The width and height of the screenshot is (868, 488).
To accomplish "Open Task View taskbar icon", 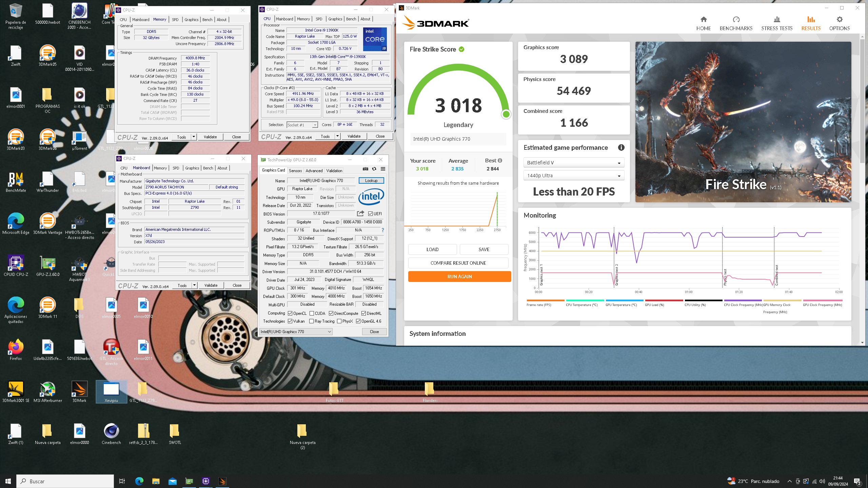I will click(x=122, y=481).
